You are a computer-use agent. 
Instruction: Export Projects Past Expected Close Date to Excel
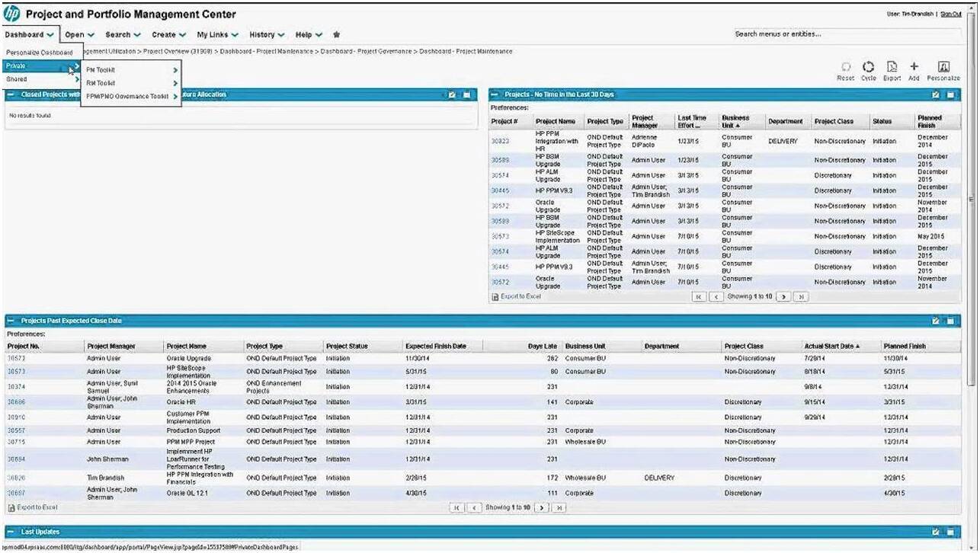33,507
